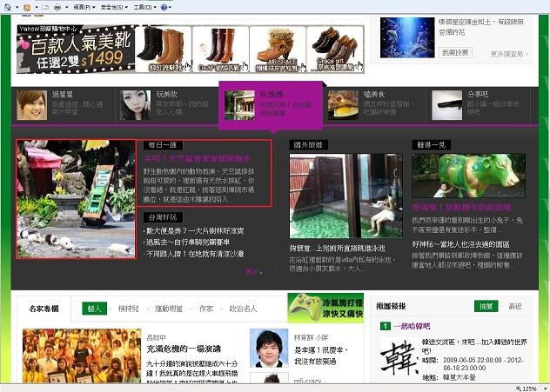Screen dimensions: 550x392
Task: Expand the RSS feeds dropdown arrow
Action: (37, 7)
